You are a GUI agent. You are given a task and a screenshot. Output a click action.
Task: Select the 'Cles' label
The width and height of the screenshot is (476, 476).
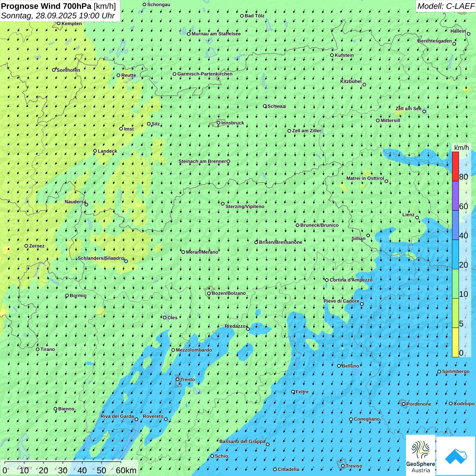click(x=172, y=318)
